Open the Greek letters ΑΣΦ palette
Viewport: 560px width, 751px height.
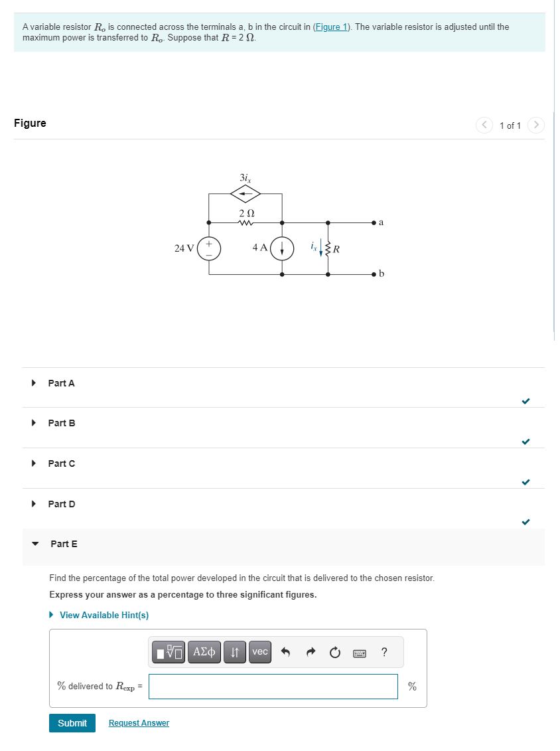[x=203, y=652]
